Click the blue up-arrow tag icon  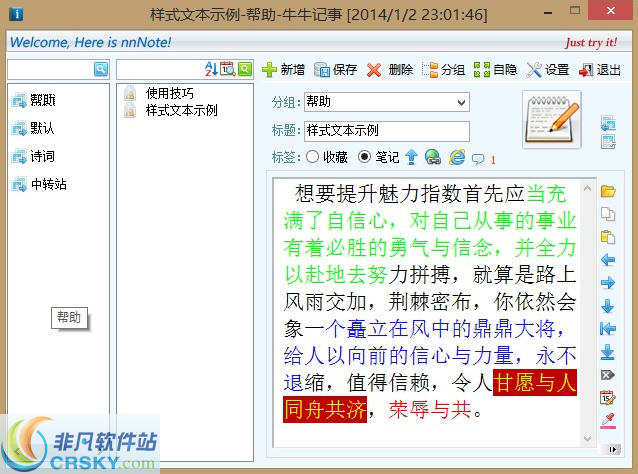tap(412, 157)
